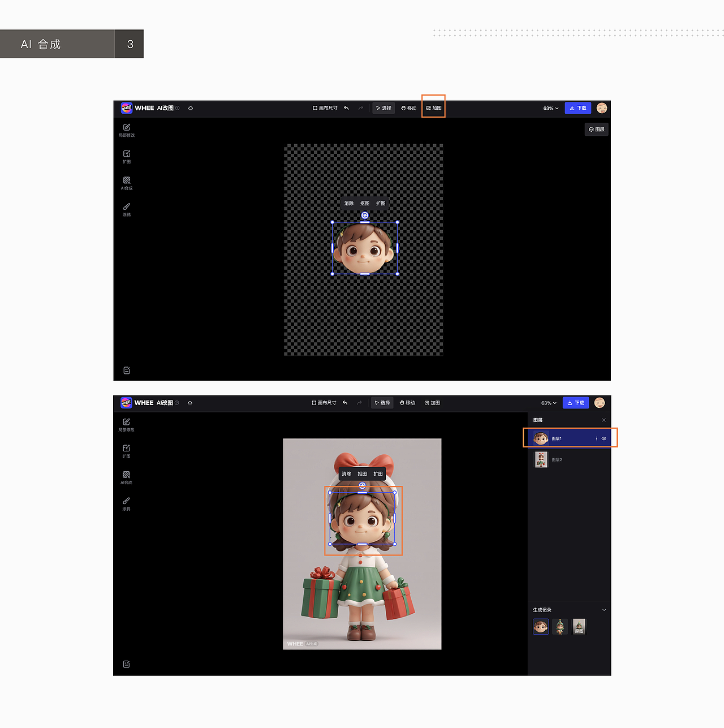This screenshot has height=728, width=724.
Task: Click 扩图 in lower editor floating menu
Action: click(x=378, y=474)
